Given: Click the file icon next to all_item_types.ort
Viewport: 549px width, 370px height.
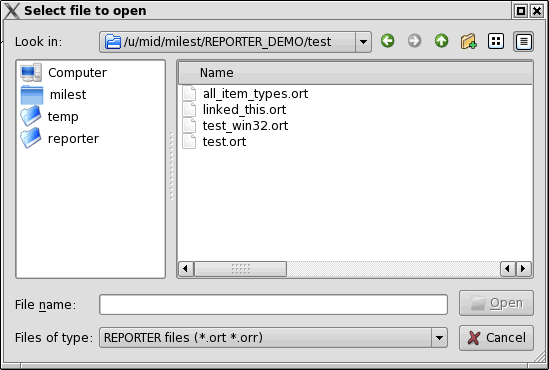Looking at the screenshot, I should (x=189, y=93).
